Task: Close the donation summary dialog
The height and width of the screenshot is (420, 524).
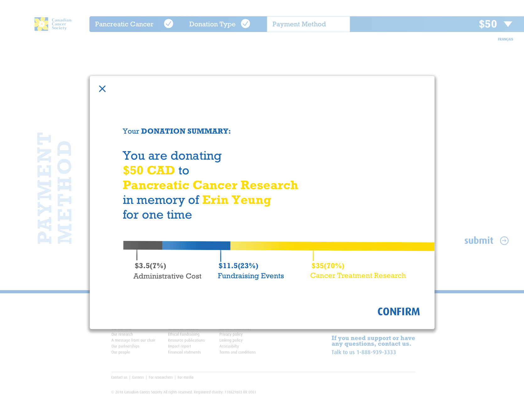Action: [x=102, y=89]
